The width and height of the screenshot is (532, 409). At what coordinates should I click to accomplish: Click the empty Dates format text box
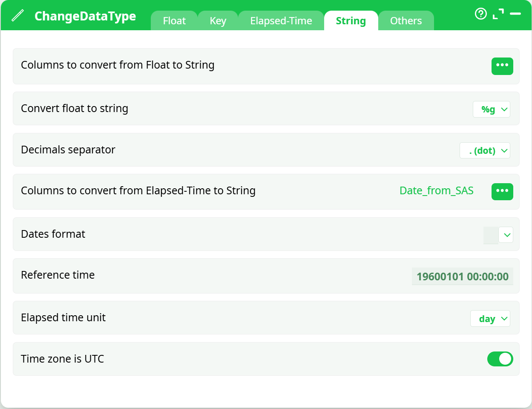(x=490, y=235)
